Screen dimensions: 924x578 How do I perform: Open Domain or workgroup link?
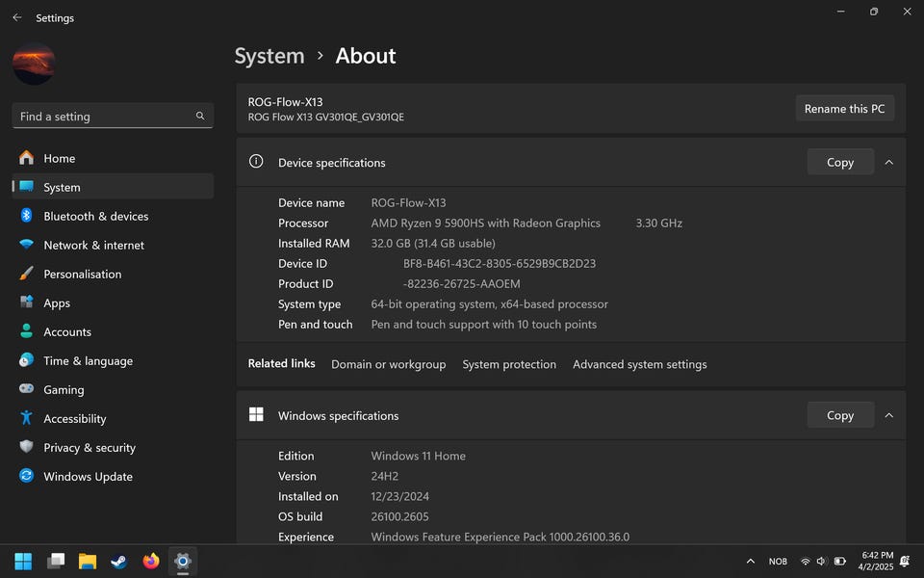(x=388, y=364)
